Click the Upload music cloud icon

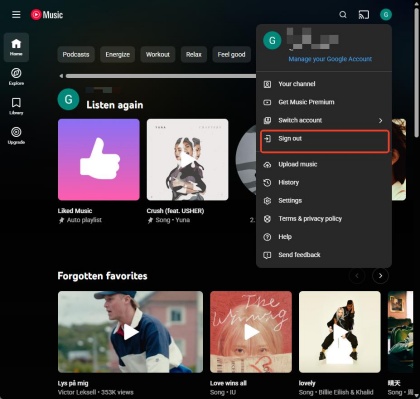pyautogui.click(x=267, y=165)
